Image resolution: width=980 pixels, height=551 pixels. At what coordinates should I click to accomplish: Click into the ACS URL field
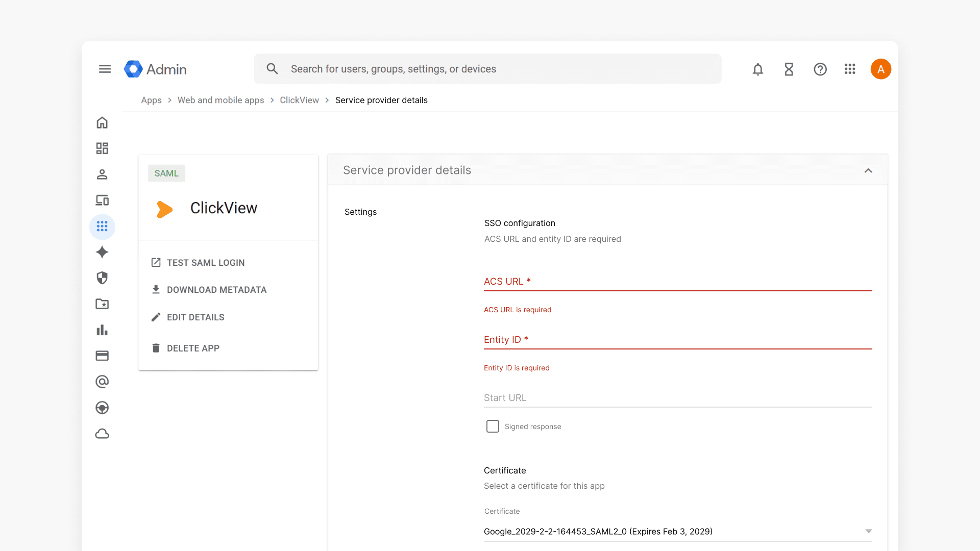(x=678, y=282)
